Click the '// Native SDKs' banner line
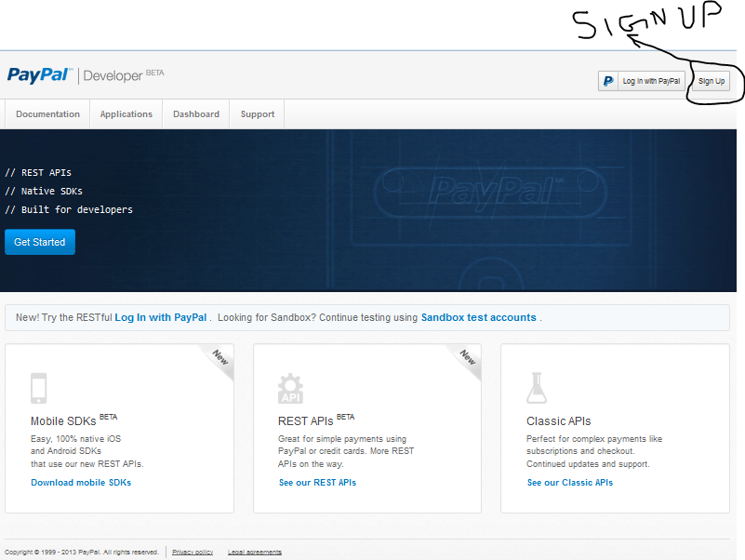The image size is (745, 560). tap(44, 191)
